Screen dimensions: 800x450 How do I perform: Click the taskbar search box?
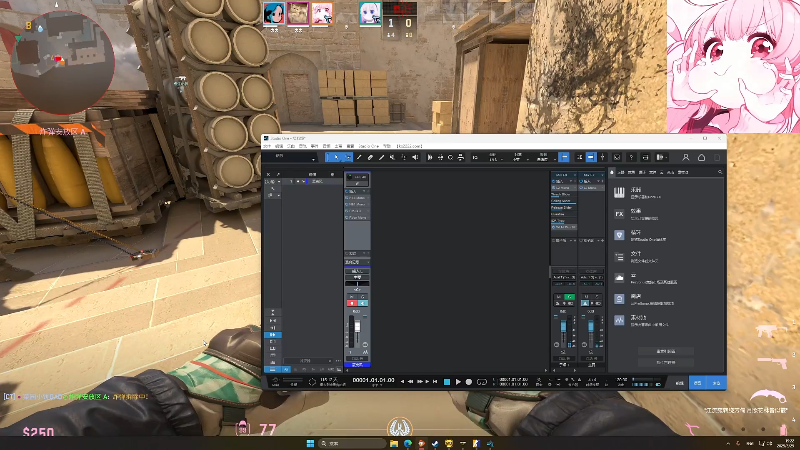pos(353,443)
